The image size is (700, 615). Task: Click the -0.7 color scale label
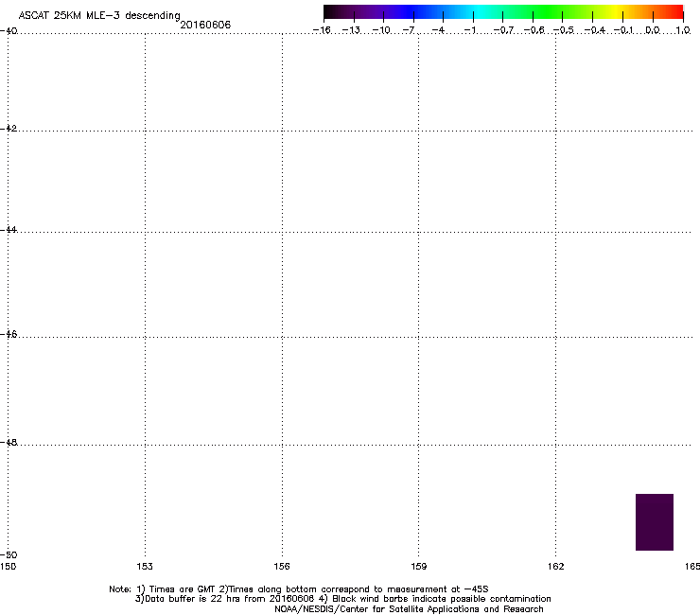coord(503,30)
